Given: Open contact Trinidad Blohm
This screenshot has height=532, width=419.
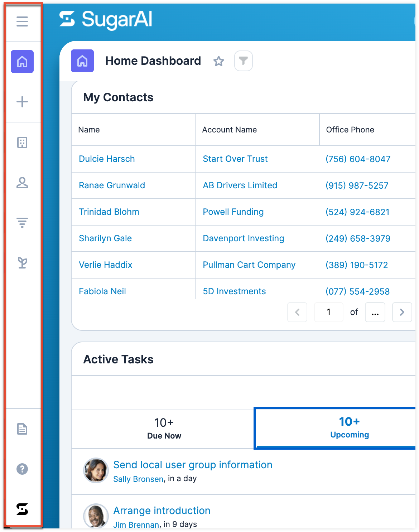Looking at the screenshot, I should (x=109, y=212).
